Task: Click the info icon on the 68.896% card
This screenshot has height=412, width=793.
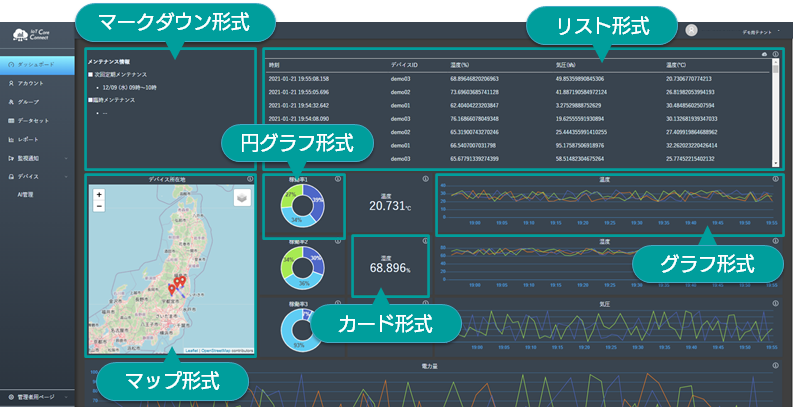Action: tap(425, 241)
